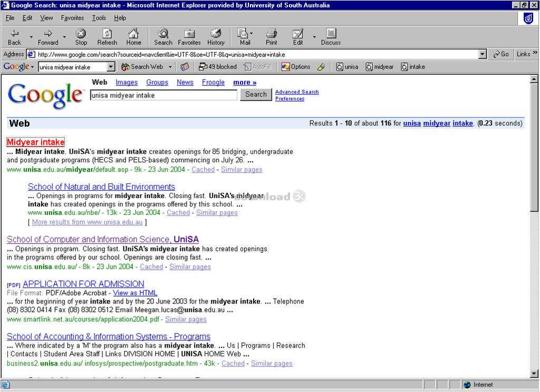Open the Google toolbar logo menu
Viewport: 540px width, 392px height.
[18, 67]
